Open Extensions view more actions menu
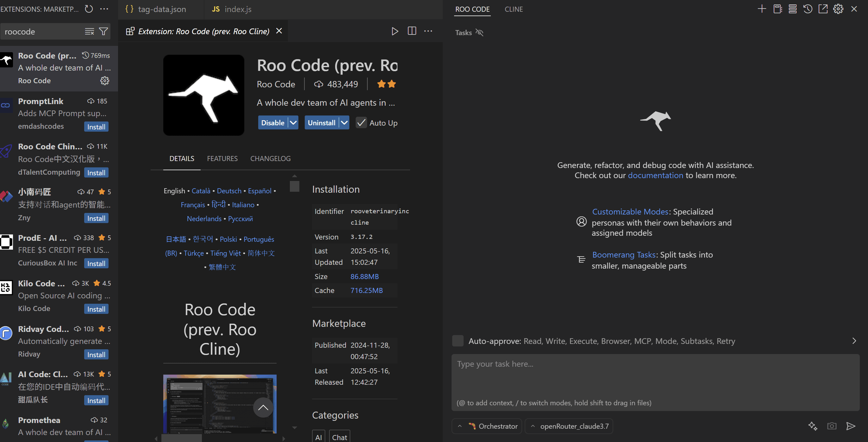This screenshot has height=442, width=868. [x=104, y=9]
